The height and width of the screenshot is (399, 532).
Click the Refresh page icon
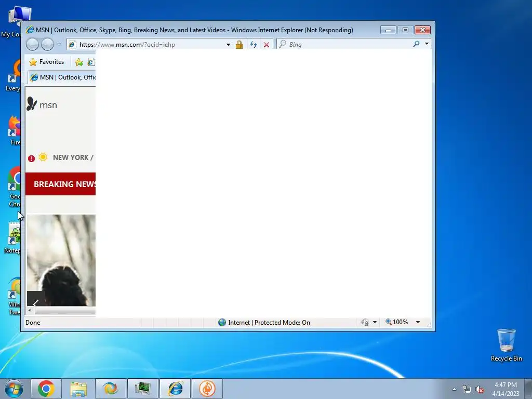(x=253, y=45)
